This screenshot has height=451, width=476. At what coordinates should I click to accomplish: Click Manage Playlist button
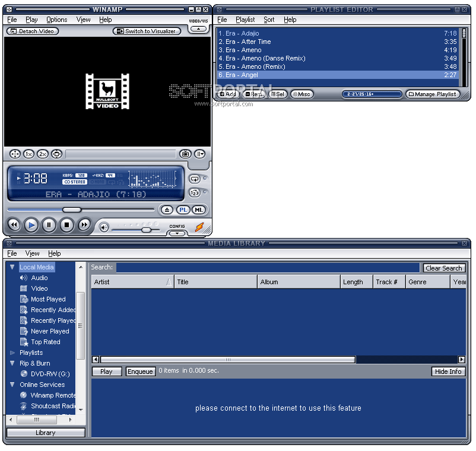(432, 94)
